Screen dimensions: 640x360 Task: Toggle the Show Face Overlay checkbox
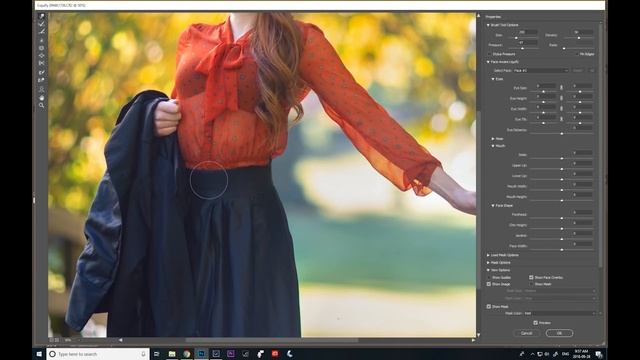531,278
